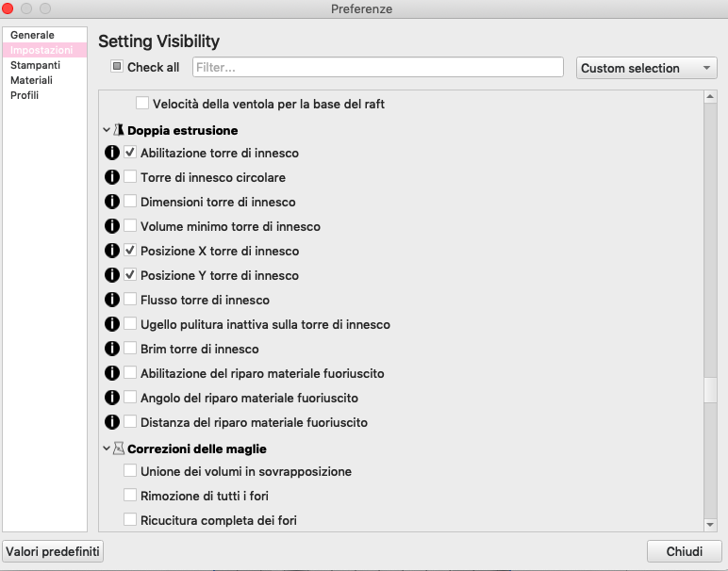Click info icon beside Dimensioni torre di innesco
Image resolution: width=728 pixels, height=571 pixels.
112,202
